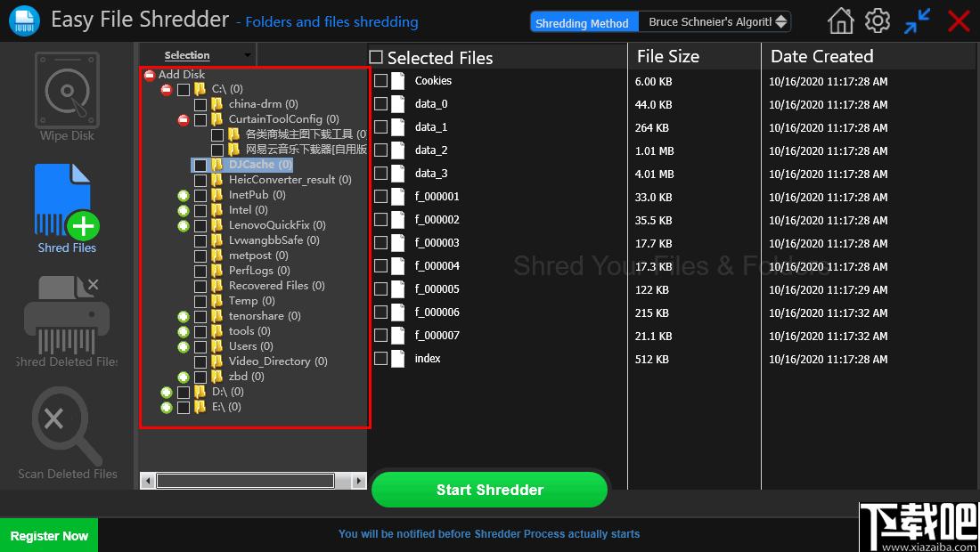Click the data_0 file icon

click(x=398, y=104)
